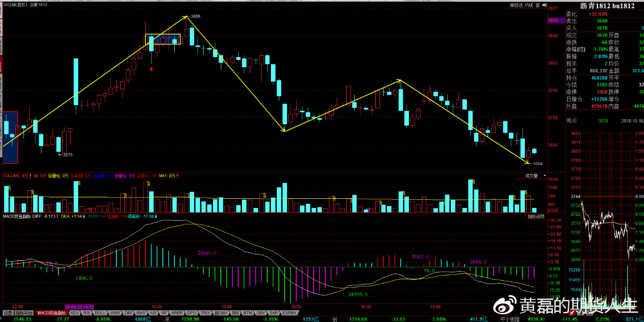
Task: Switch to the 新DMA indicator tab
Action: [x=221, y=313]
